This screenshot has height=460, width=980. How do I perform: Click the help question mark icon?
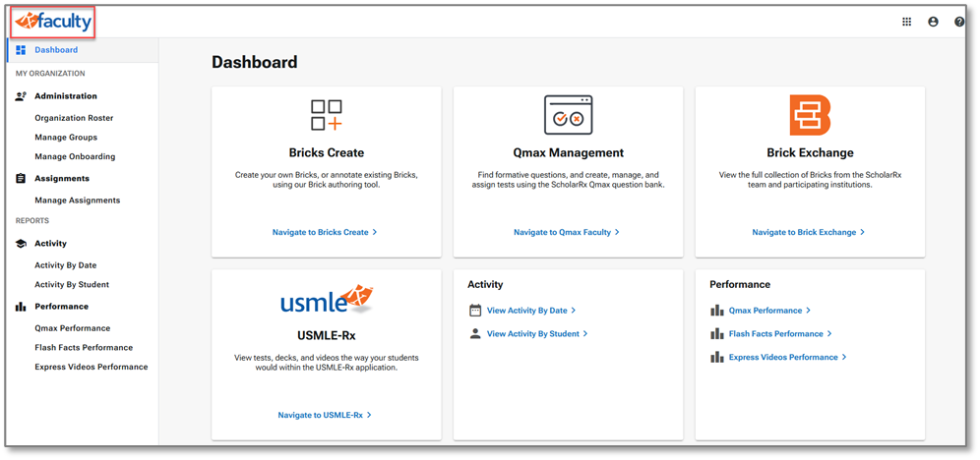(959, 22)
